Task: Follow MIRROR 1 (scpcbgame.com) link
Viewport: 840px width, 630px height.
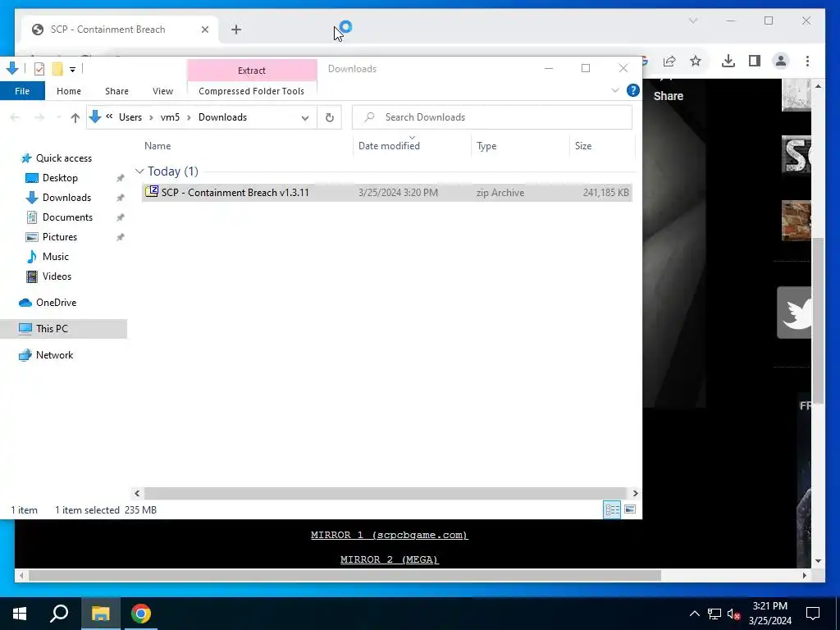Action: 390,535
